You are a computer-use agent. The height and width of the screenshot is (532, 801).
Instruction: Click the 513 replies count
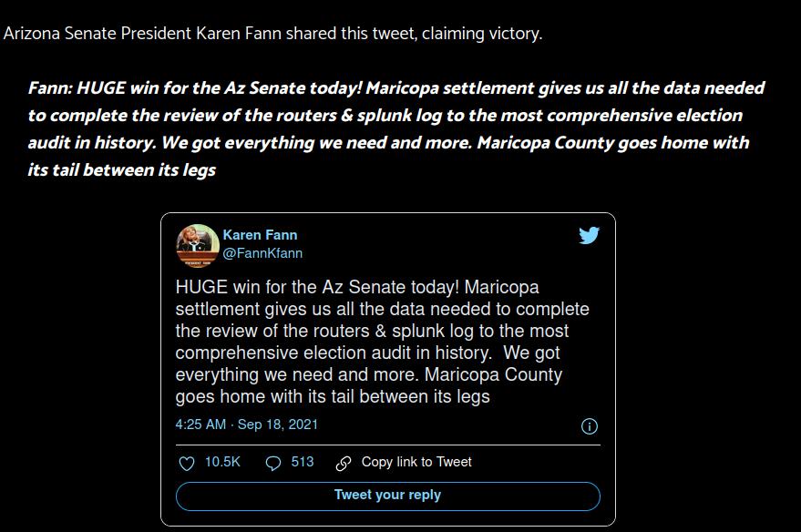[303, 462]
